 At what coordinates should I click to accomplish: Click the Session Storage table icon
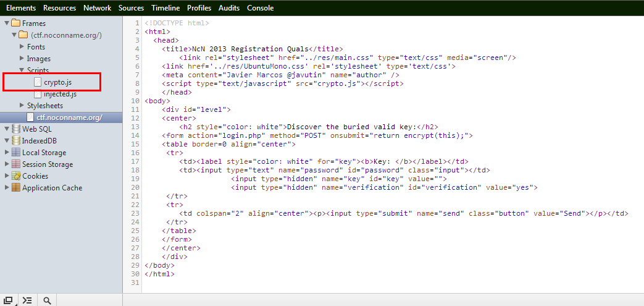pyautogui.click(x=16, y=164)
